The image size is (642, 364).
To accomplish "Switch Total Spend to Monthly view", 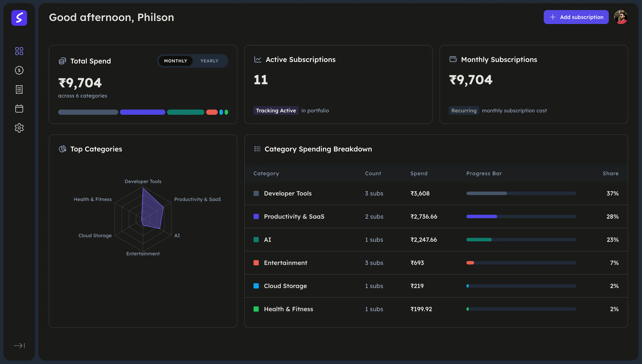I will (x=176, y=61).
